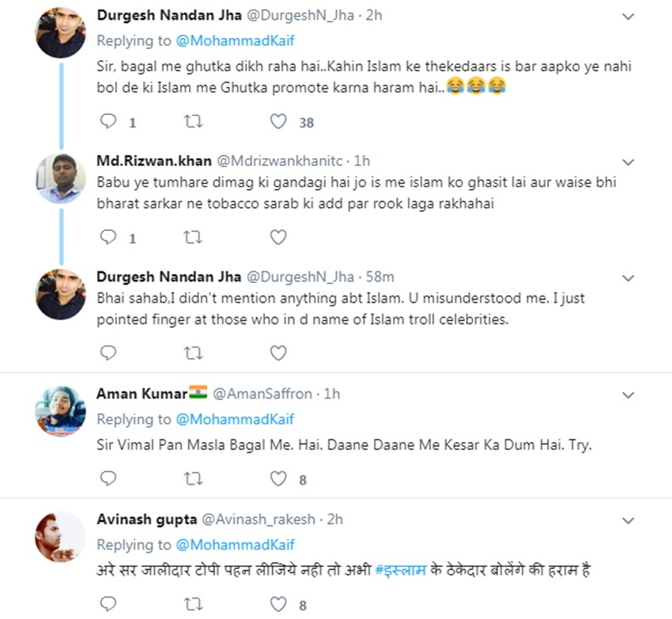The width and height of the screenshot is (672, 619).
Task: Like Avinash gupta's tweet
Action: [278, 605]
